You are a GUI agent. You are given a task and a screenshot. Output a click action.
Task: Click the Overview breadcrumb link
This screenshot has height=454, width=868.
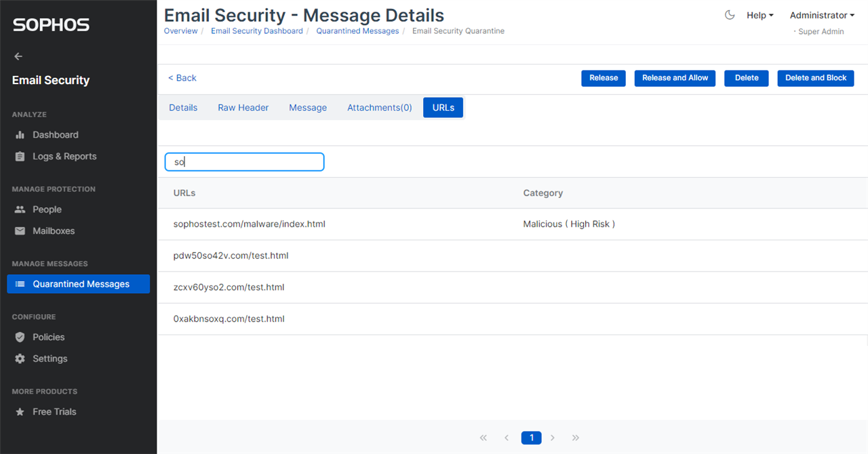tap(181, 31)
